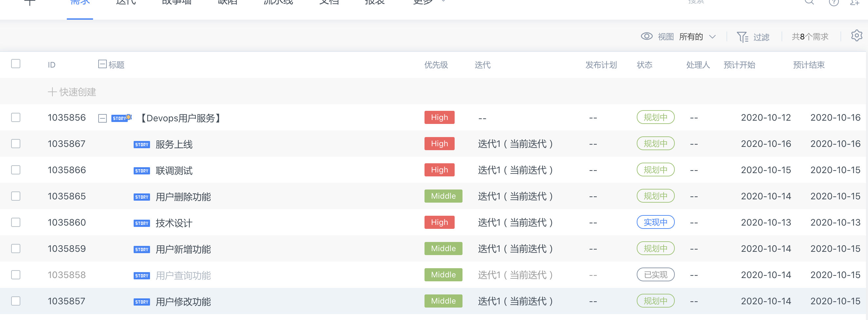868x320 pixels.
Task: Check the box for requirement 1035860
Action: point(16,223)
